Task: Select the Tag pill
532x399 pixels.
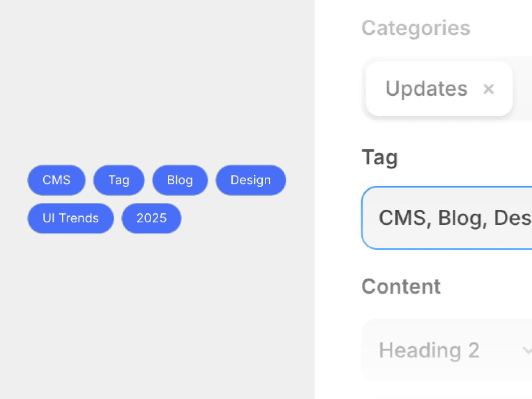Action: pyautogui.click(x=118, y=180)
